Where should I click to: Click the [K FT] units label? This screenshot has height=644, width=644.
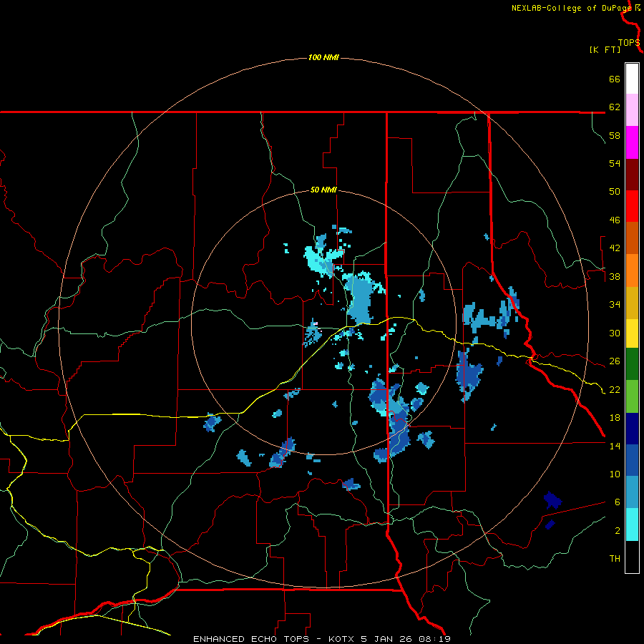[605, 49]
